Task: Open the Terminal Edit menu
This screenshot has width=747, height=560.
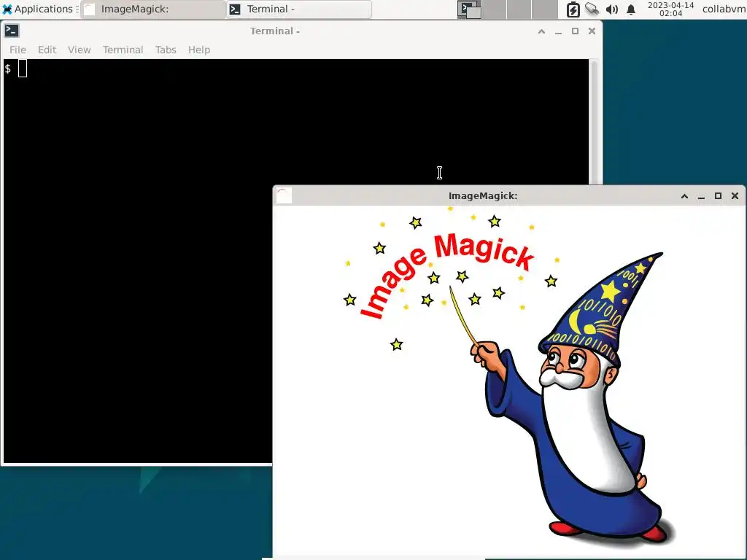Action: pyautogui.click(x=47, y=50)
